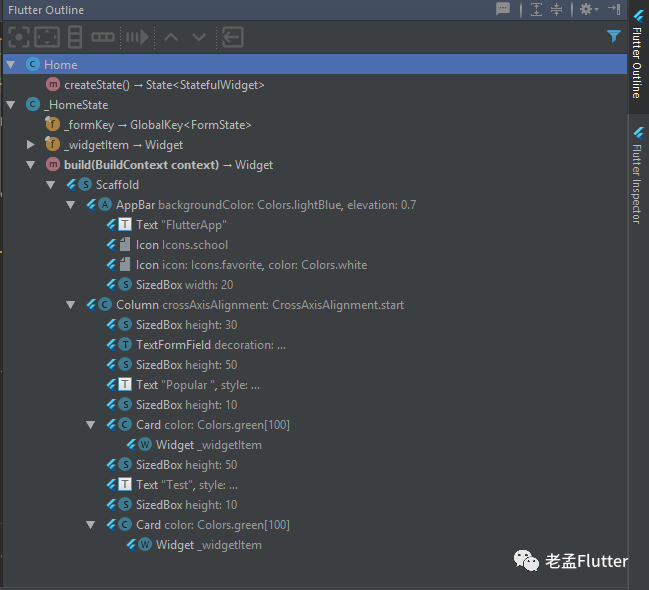Click the Collapse All icon in header
The width and height of the screenshot is (649, 590).
point(557,9)
